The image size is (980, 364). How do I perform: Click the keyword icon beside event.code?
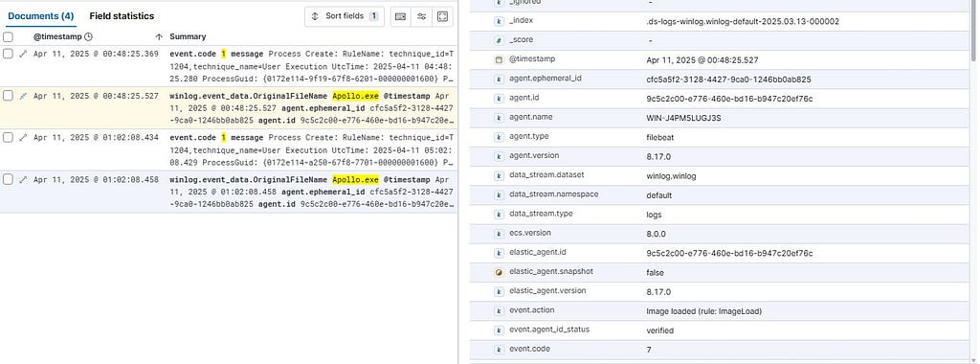[x=499, y=350]
